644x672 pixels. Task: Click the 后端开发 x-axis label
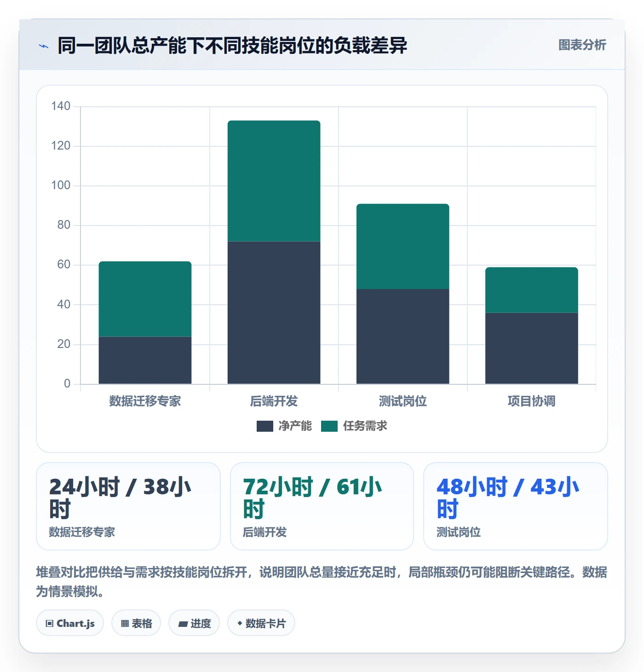[274, 401]
